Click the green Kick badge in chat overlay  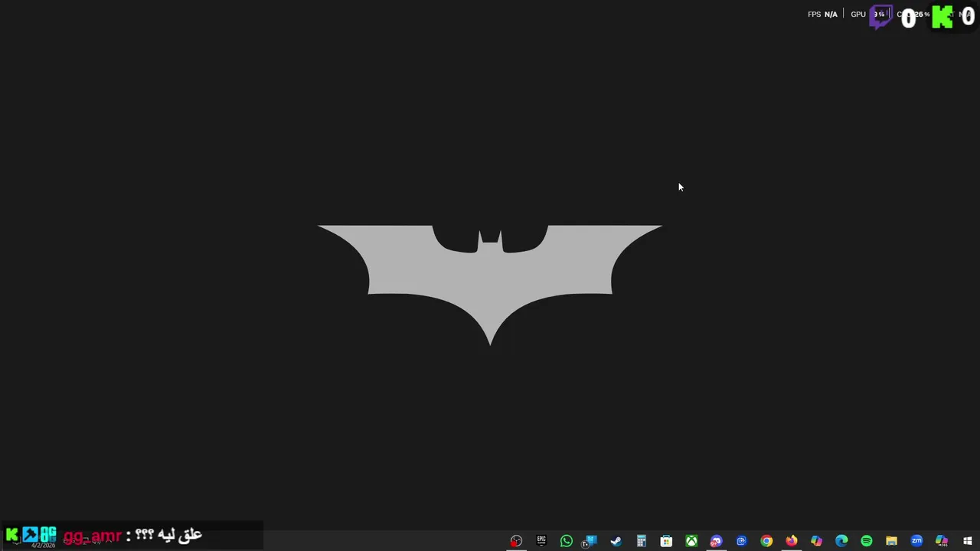[11, 534]
